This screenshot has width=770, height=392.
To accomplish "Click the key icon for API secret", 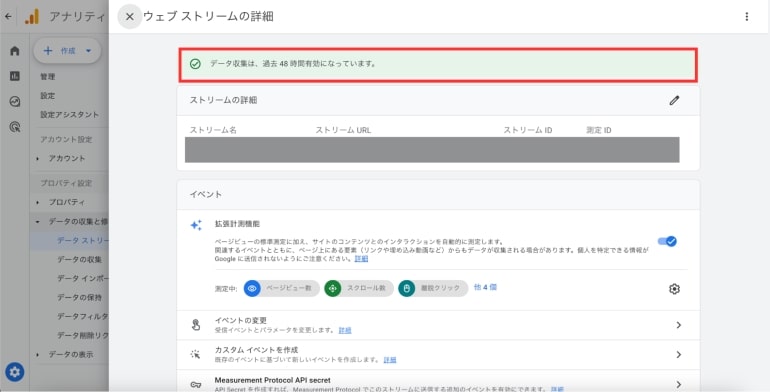I will 196,385.
